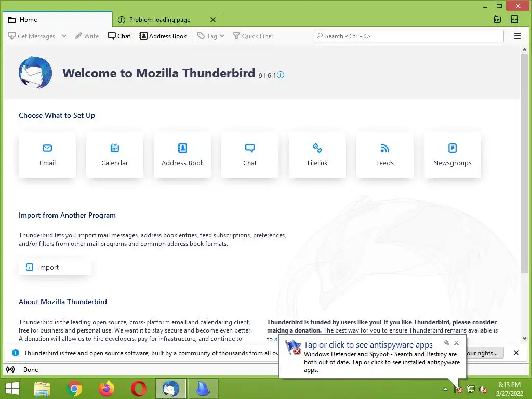Launch Opera from the taskbar

coord(138,389)
